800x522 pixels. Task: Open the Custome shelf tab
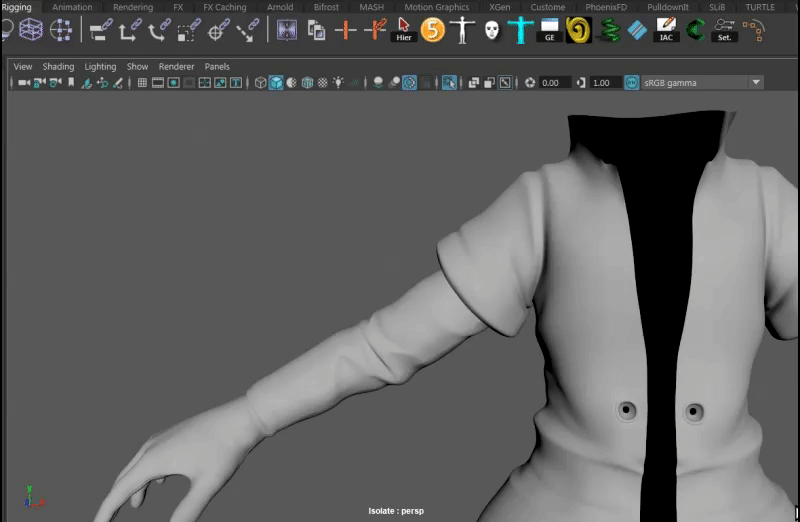point(547,7)
